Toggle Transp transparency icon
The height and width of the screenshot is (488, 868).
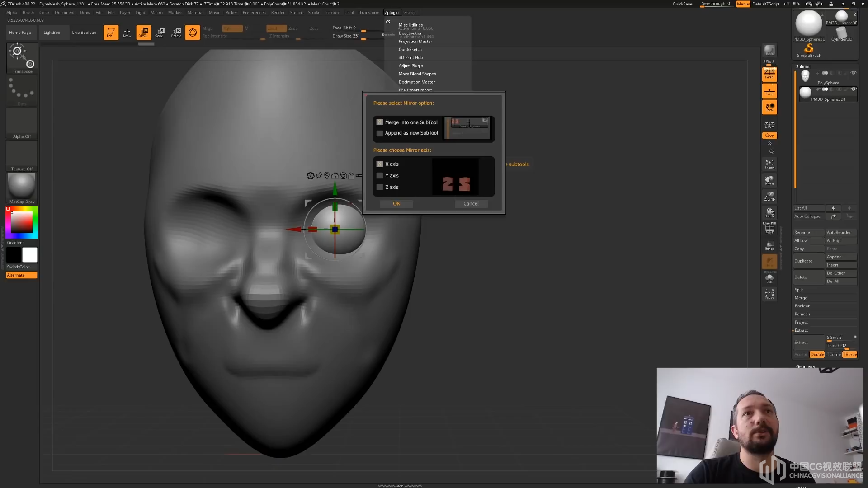pyautogui.click(x=769, y=245)
